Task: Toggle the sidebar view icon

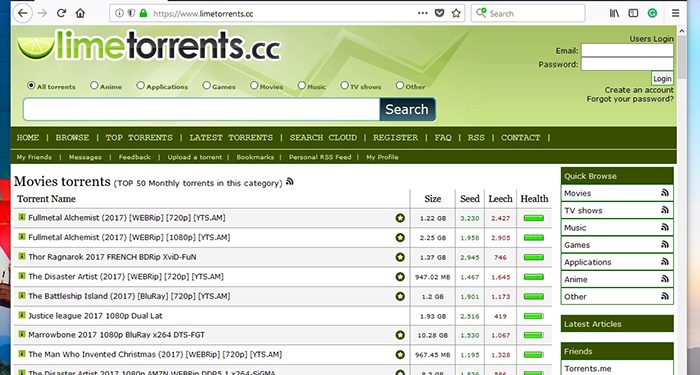Action: (633, 13)
